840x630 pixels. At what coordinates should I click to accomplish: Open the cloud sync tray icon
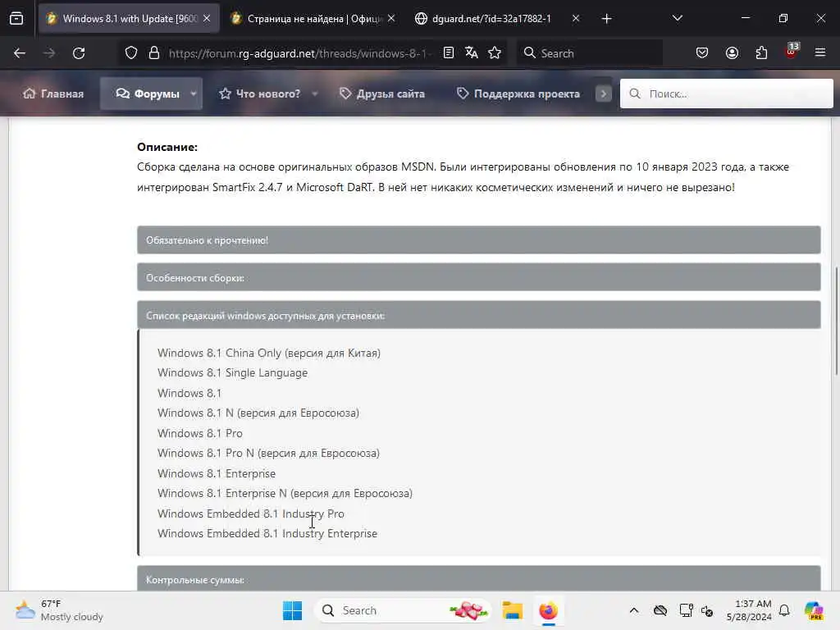pos(660,610)
